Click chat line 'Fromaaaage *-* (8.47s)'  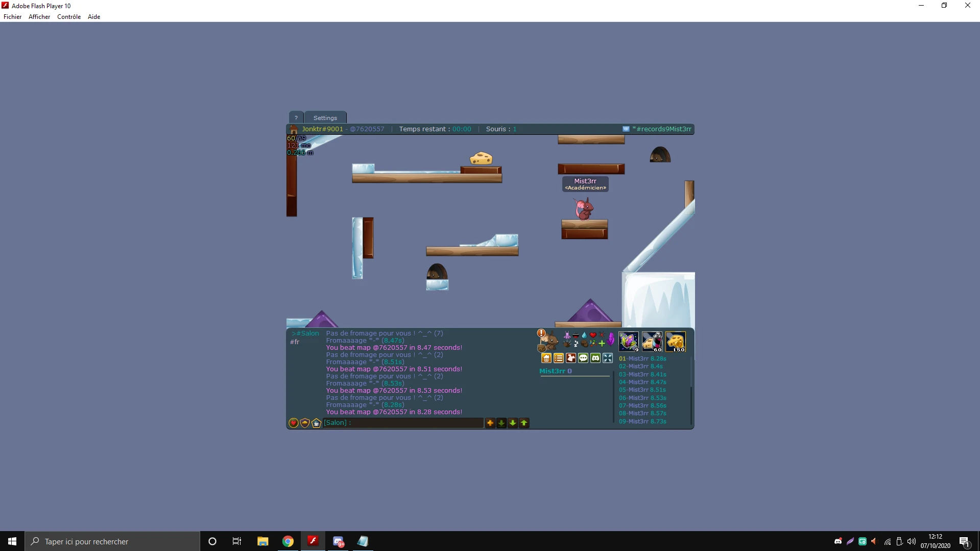click(365, 341)
